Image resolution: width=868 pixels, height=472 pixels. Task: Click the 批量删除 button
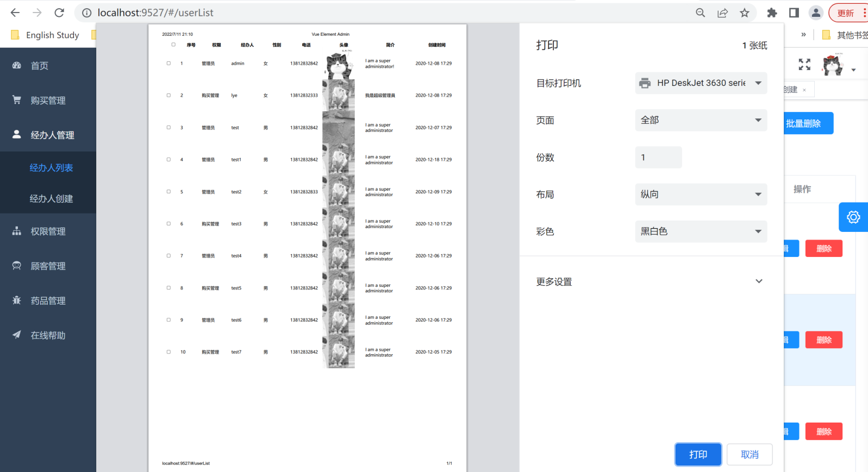tap(808, 123)
